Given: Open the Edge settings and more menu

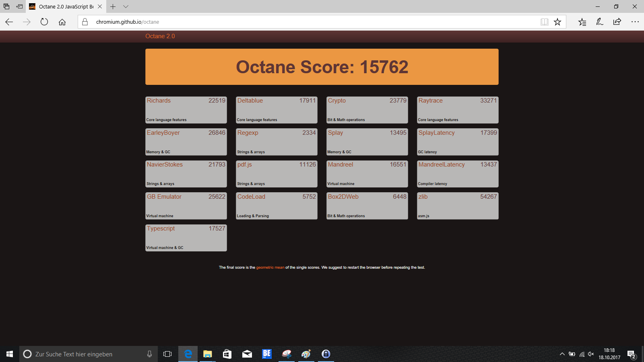Looking at the screenshot, I should tap(635, 22).
